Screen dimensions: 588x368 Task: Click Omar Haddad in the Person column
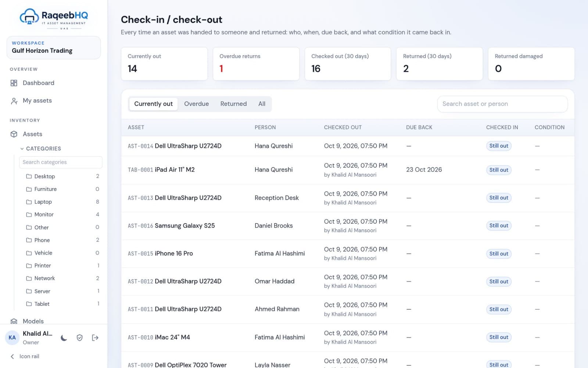point(275,282)
